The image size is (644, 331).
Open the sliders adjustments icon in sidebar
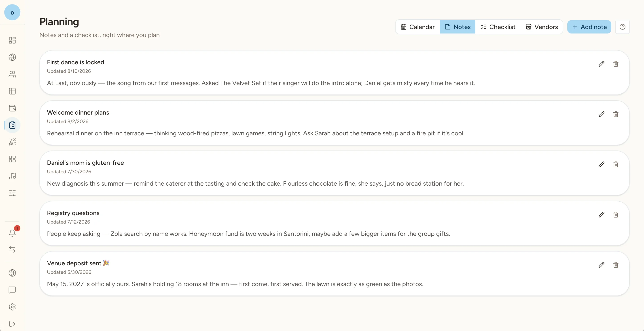click(x=12, y=193)
